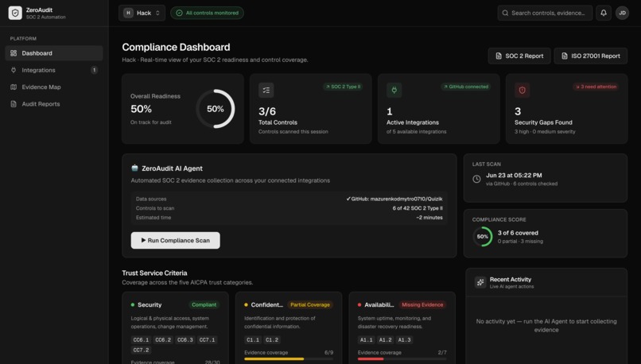Click the Compliant status badge
This screenshot has width=641, height=364.
point(204,304)
